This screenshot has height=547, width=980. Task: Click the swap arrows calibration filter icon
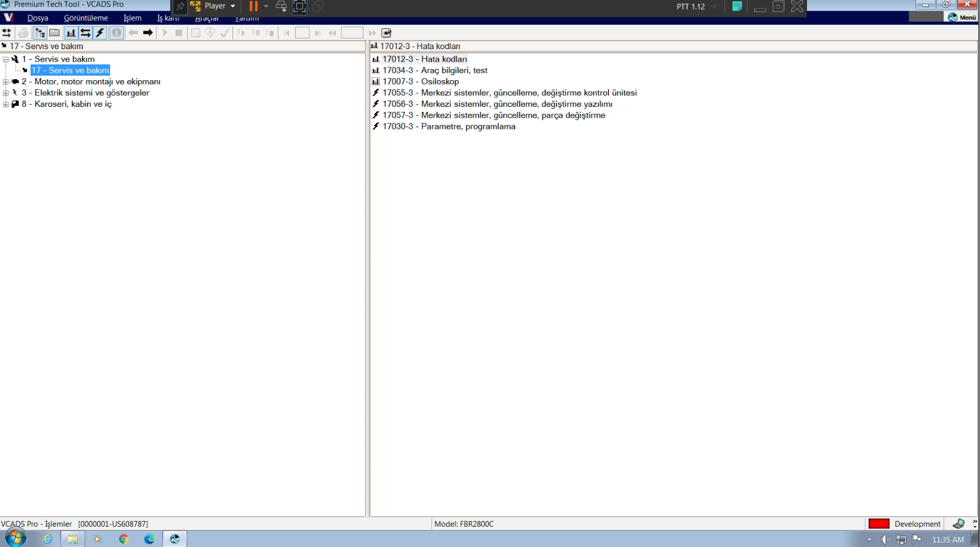(x=85, y=33)
